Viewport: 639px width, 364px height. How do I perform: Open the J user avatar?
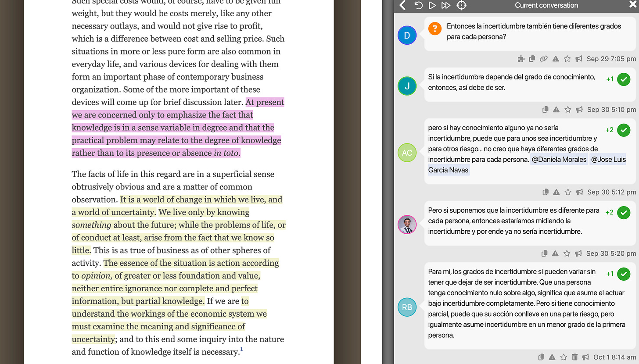click(x=407, y=86)
